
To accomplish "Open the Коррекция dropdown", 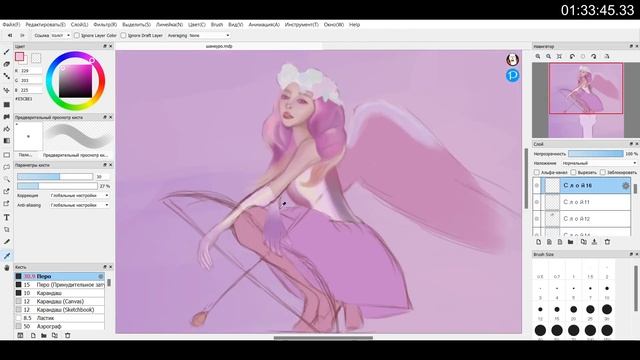I will point(80,196).
